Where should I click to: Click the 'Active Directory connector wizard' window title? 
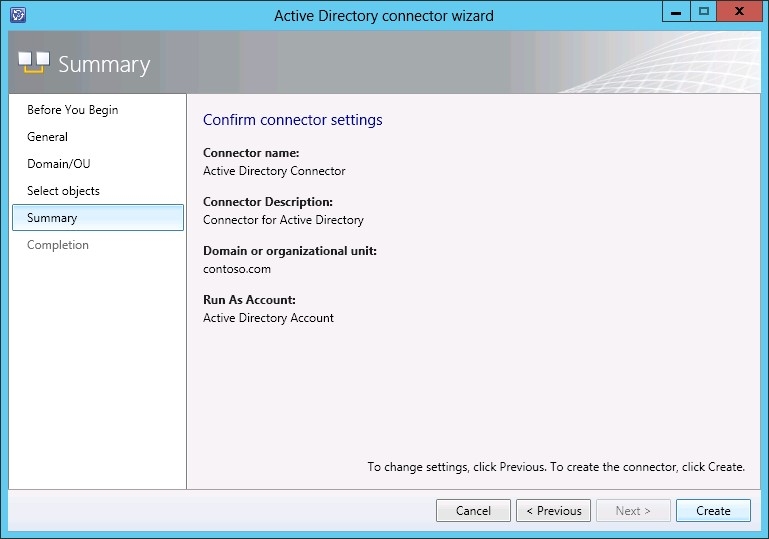coord(384,16)
